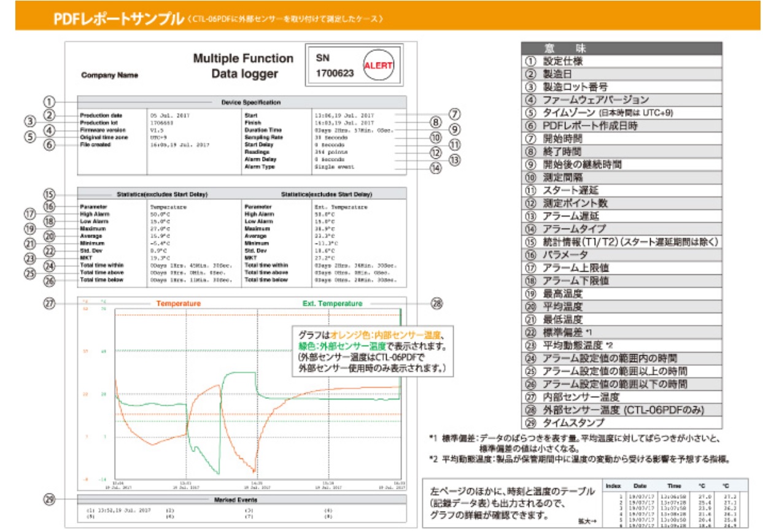This screenshot has height=532, width=763.
Task: Click the '354 points' readings value
Action: coord(330,152)
